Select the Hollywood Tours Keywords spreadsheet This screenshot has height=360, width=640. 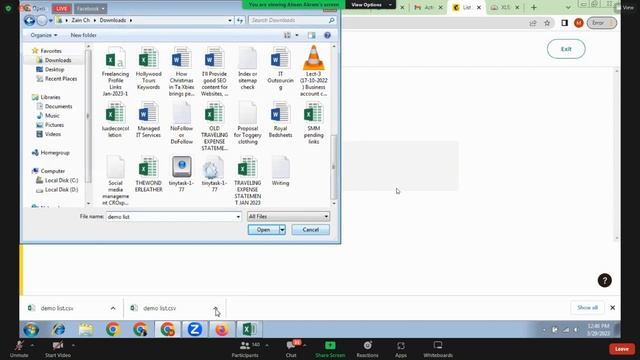coord(148,69)
